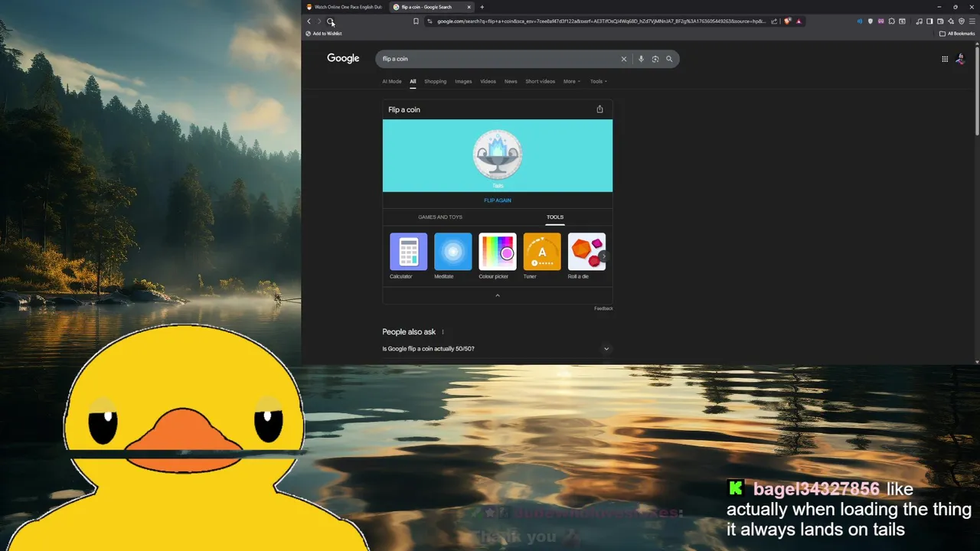Click the music note icon in the browser toolbar
980x551 pixels.
point(919,21)
